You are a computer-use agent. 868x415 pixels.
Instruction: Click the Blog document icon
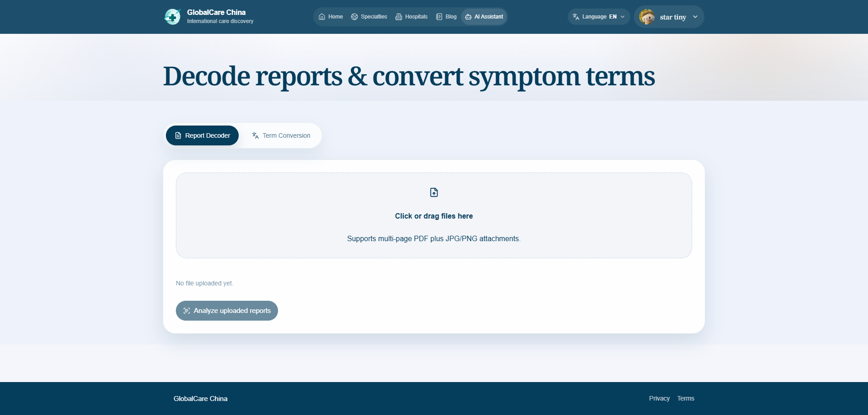[439, 17]
